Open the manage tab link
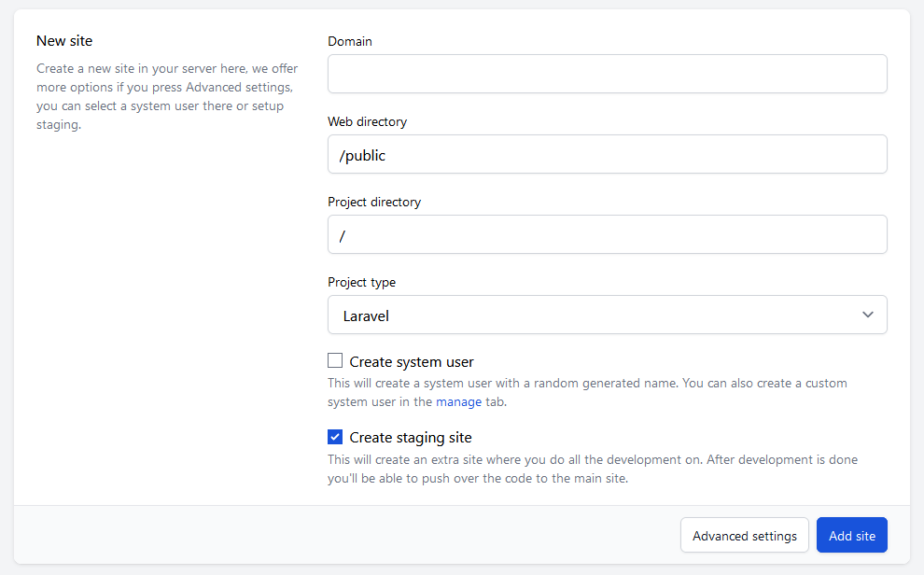 (x=458, y=402)
